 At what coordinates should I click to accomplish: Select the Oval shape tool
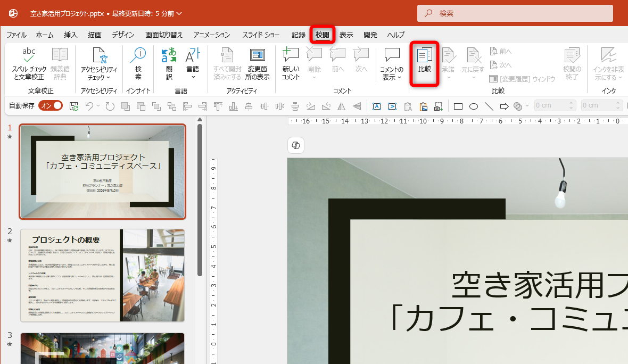click(x=473, y=106)
